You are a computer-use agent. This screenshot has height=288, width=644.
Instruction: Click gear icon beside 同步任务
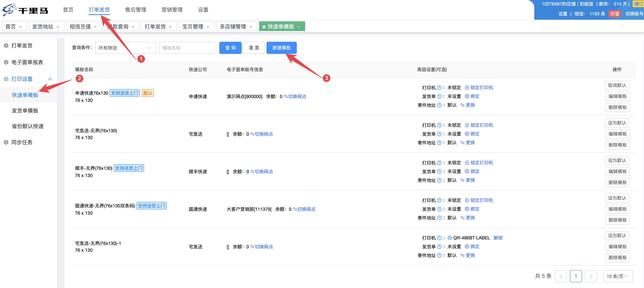click(6, 142)
